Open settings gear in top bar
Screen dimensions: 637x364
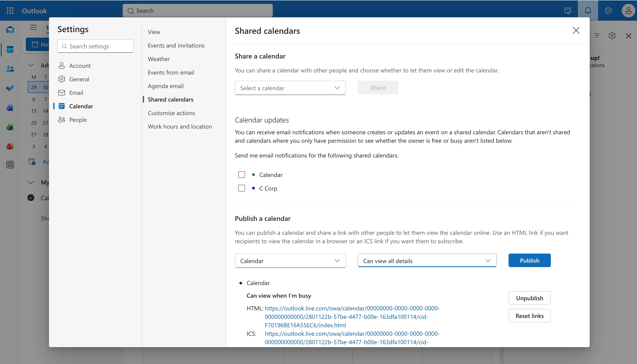[x=608, y=11]
